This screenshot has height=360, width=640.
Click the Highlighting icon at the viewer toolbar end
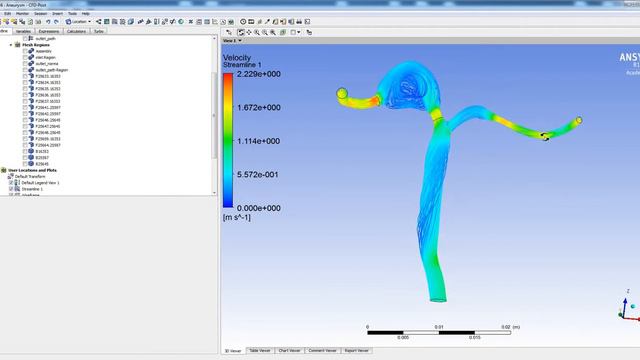click(309, 32)
